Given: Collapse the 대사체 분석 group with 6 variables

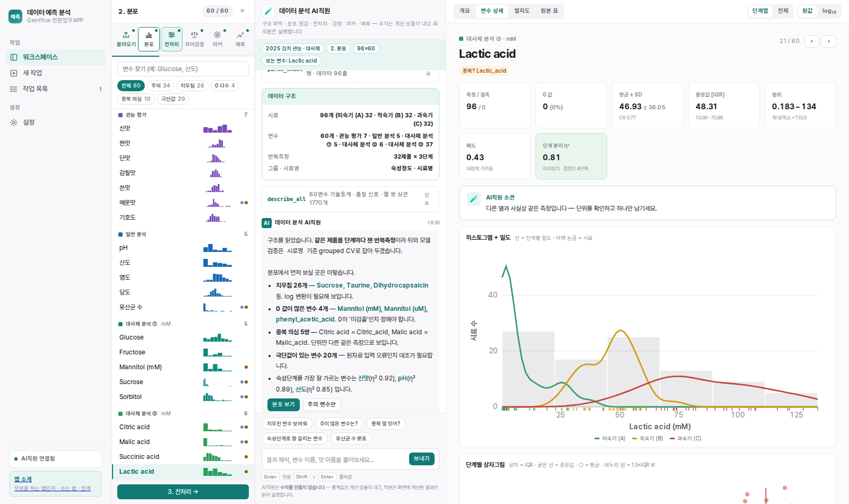Looking at the screenshot, I should click(183, 414).
